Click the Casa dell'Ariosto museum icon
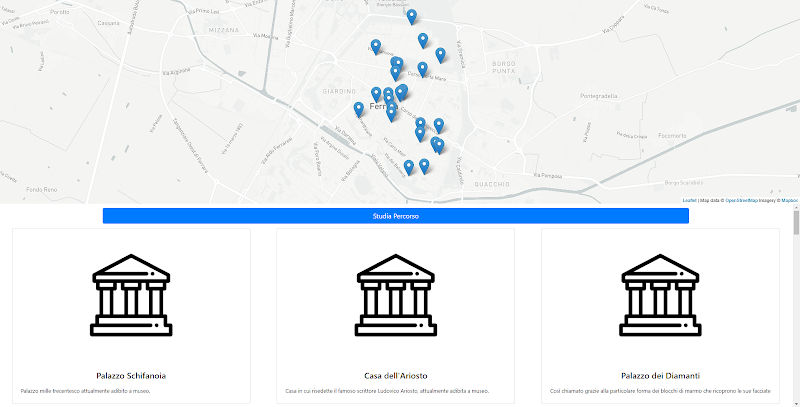The height and width of the screenshot is (407, 800). click(395, 293)
